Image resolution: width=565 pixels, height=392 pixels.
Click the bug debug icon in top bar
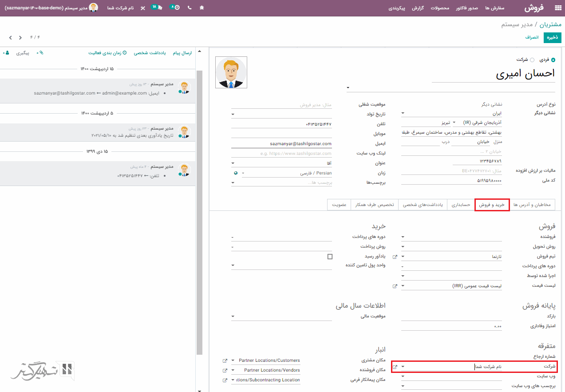coord(202,8)
